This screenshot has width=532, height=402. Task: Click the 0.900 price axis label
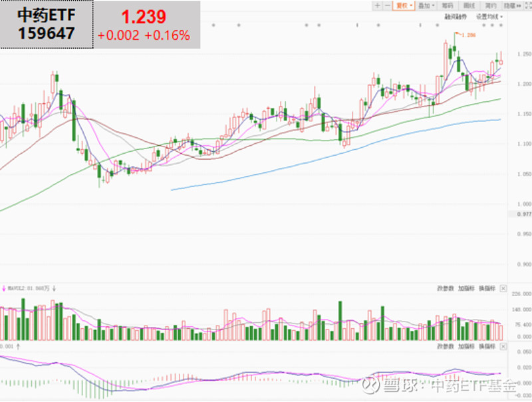524,264
